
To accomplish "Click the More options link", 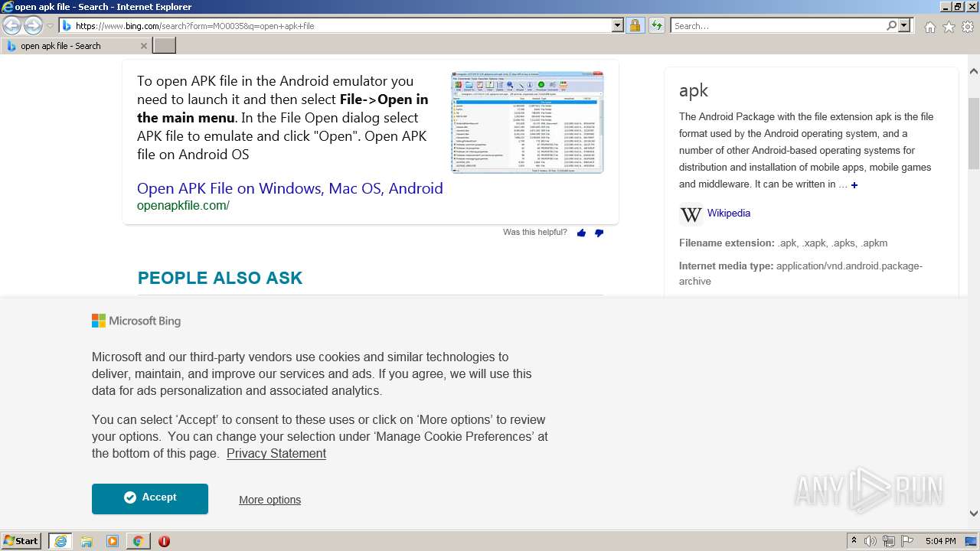I will coord(269,500).
